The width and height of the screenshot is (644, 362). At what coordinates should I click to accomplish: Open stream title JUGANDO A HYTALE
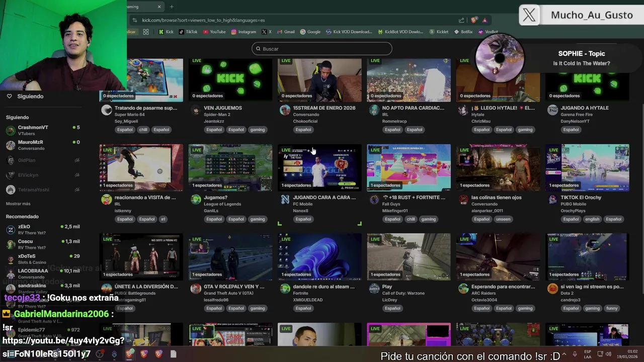tap(585, 108)
